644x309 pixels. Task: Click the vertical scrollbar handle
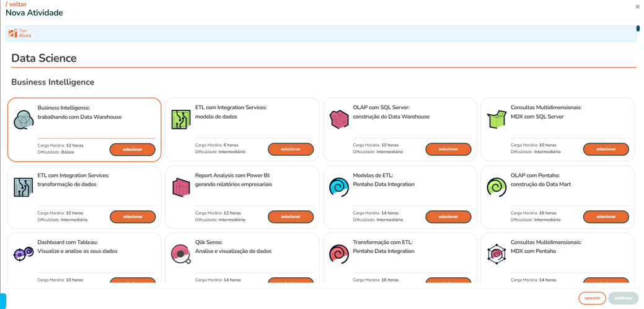point(638,29)
